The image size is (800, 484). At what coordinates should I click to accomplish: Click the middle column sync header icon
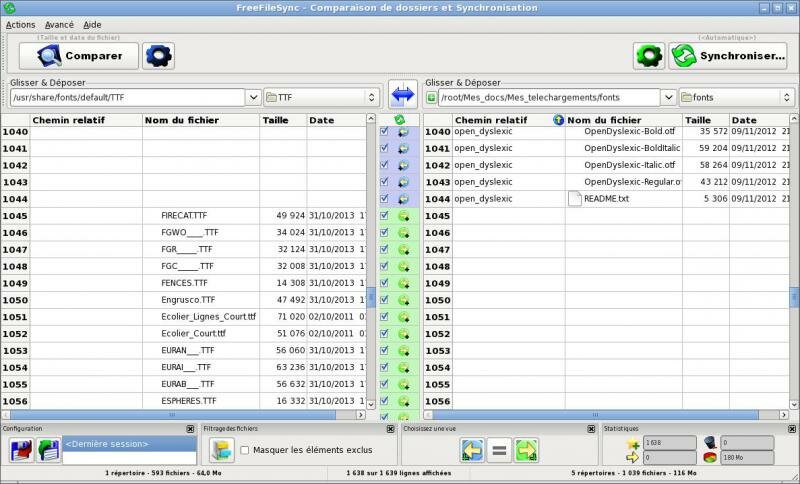pyautogui.click(x=399, y=120)
